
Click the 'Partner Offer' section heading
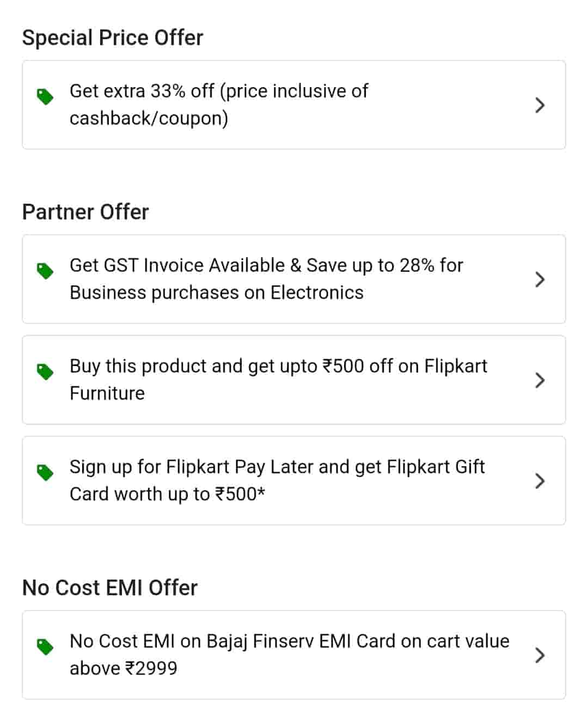coord(85,212)
